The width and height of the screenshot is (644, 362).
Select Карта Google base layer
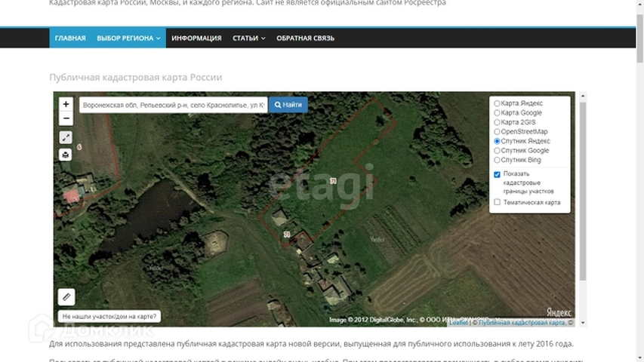(497, 113)
